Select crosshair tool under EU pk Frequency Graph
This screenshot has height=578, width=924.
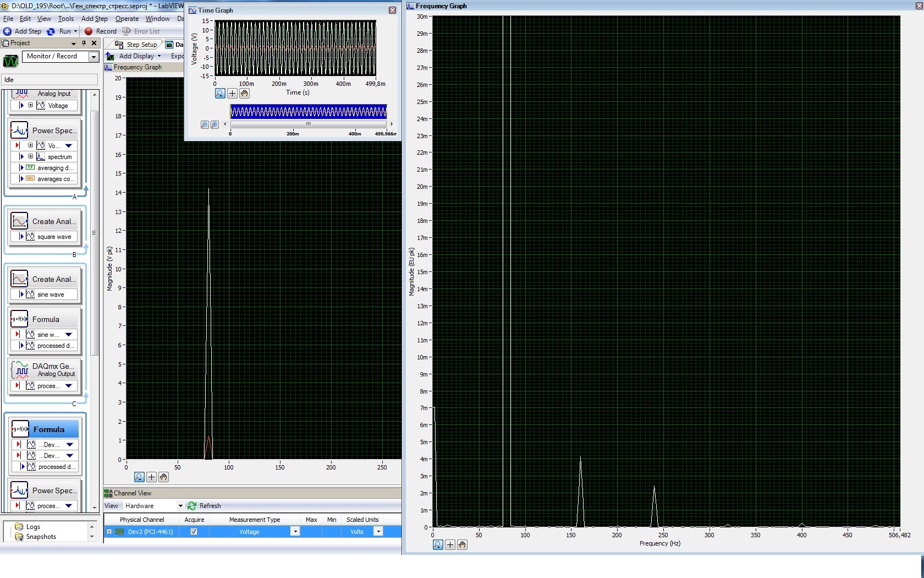pos(450,545)
